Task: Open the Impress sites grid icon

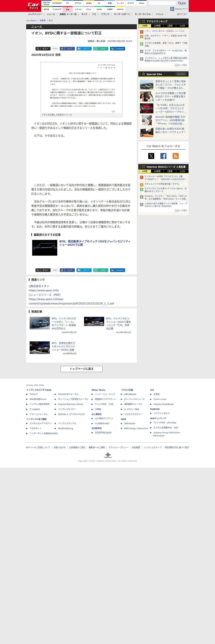Action: (x=172, y=9)
